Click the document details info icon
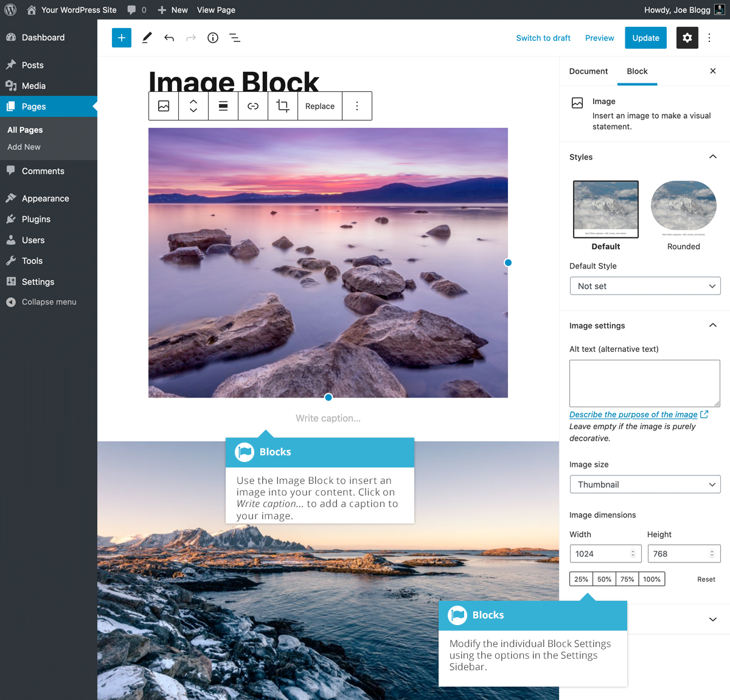The image size is (730, 700). [x=212, y=38]
